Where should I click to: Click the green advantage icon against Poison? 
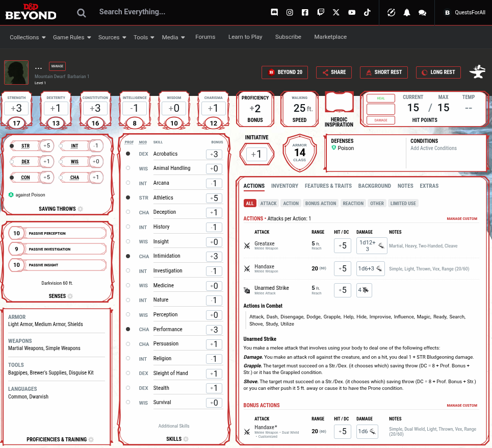(x=11, y=194)
